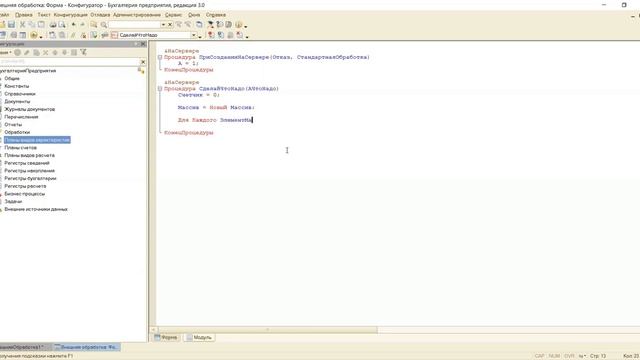Click the Add round icon in configuration panel
The height and width of the screenshot is (360, 640).
point(18,52)
